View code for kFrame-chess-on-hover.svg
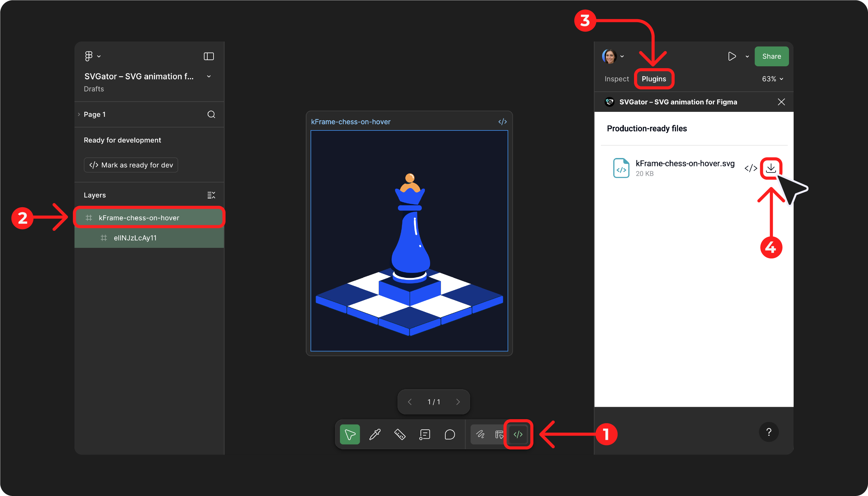 click(x=751, y=168)
